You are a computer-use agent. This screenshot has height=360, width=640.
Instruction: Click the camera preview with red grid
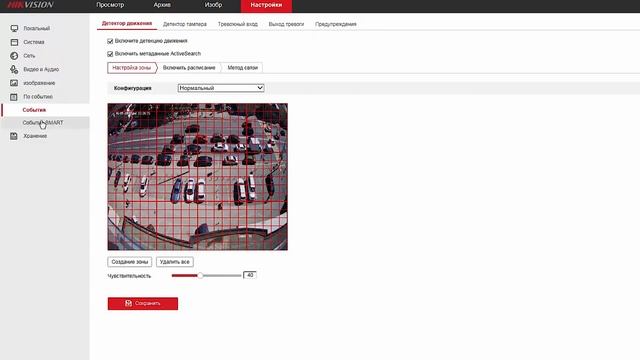point(198,177)
